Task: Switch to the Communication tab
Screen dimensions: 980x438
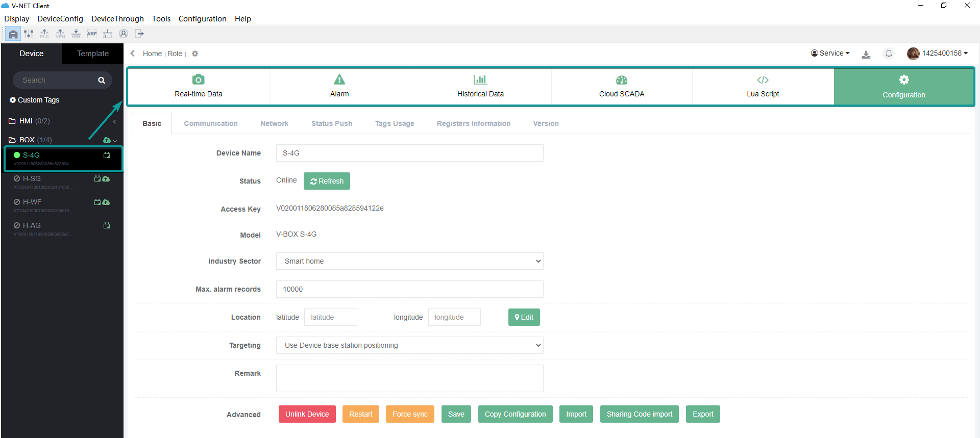Action: coord(211,123)
